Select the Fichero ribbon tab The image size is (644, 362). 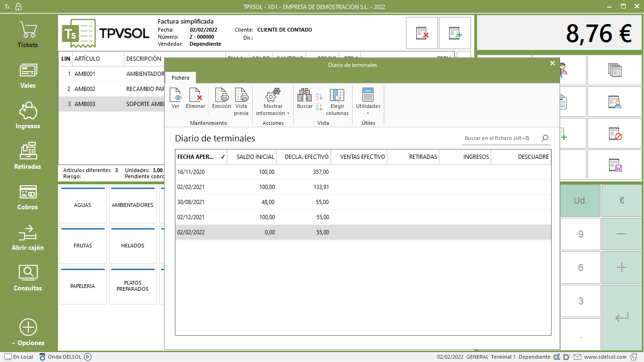pyautogui.click(x=180, y=78)
